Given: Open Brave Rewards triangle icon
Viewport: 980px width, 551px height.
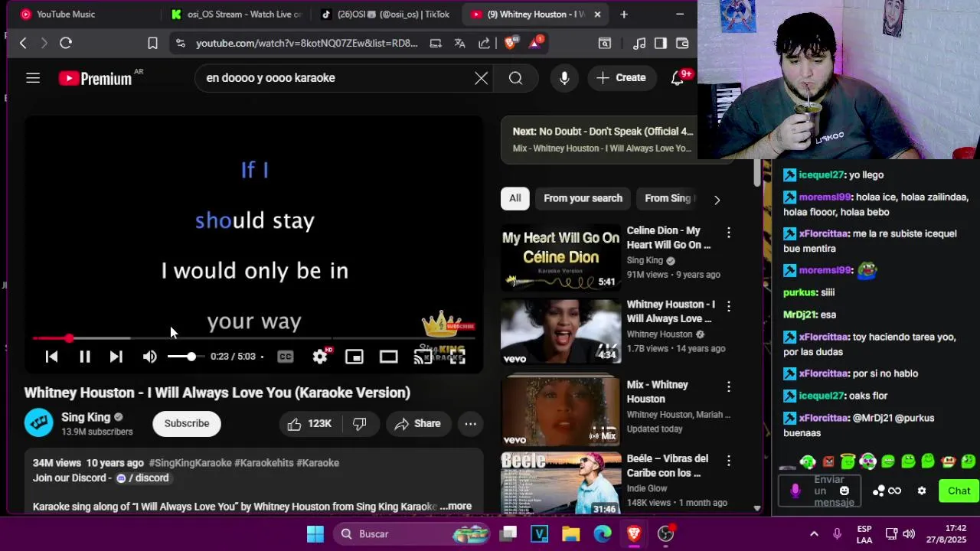Looking at the screenshot, I should tap(534, 44).
